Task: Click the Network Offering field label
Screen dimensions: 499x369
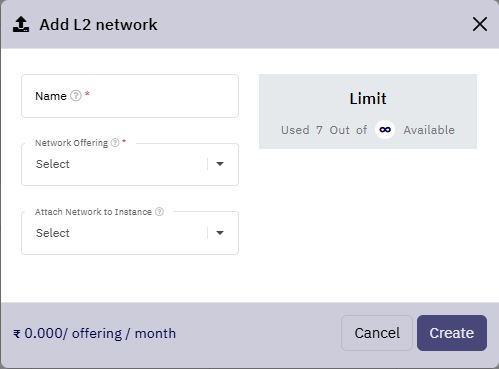Action: (71, 143)
